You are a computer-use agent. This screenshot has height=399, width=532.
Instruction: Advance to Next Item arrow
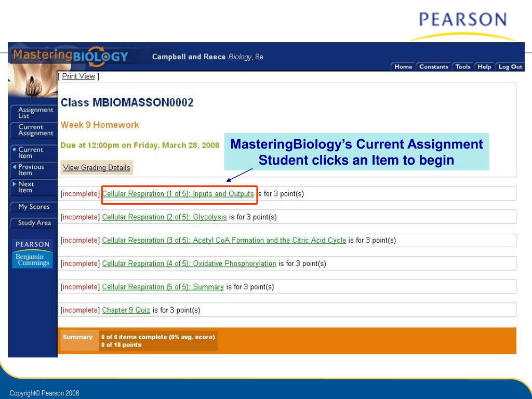pos(33,187)
